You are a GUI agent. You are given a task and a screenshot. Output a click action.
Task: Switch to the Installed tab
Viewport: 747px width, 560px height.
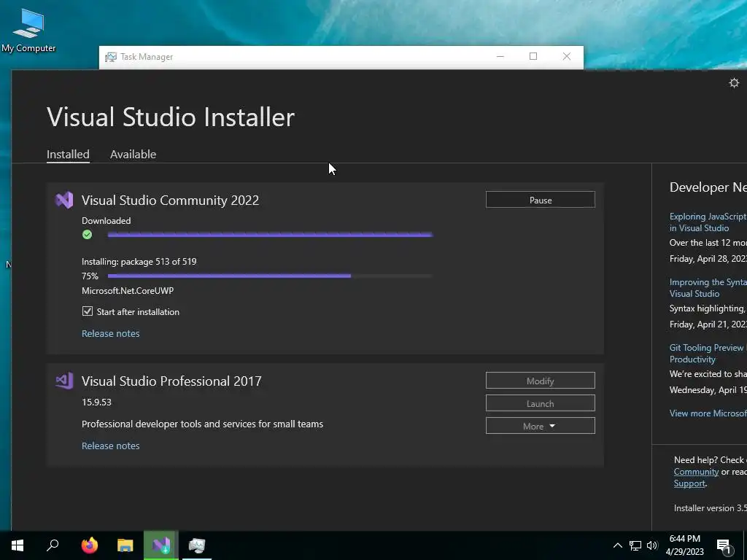tap(68, 155)
